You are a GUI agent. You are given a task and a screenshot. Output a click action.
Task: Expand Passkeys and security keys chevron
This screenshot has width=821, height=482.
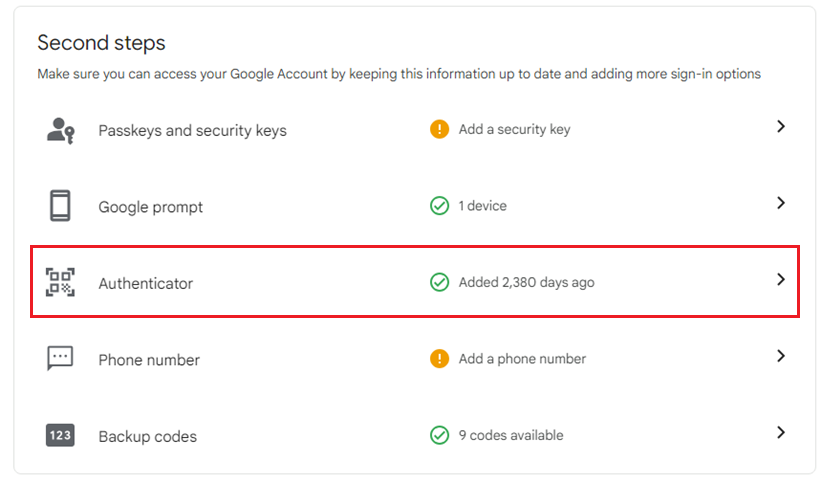point(781,126)
